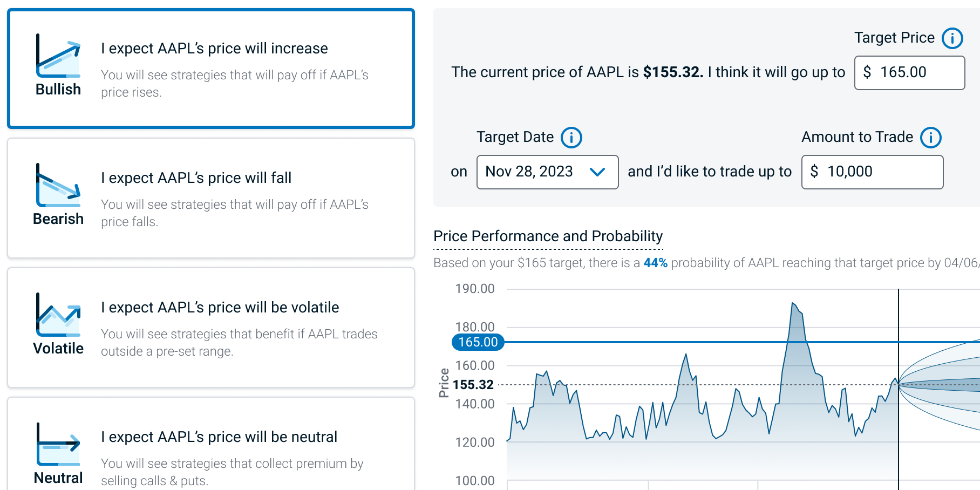Image resolution: width=980 pixels, height=490 pixels.
Task: Click the 165.00 target price chart marker
Action: pyautogui.click(x=478, y=342)
